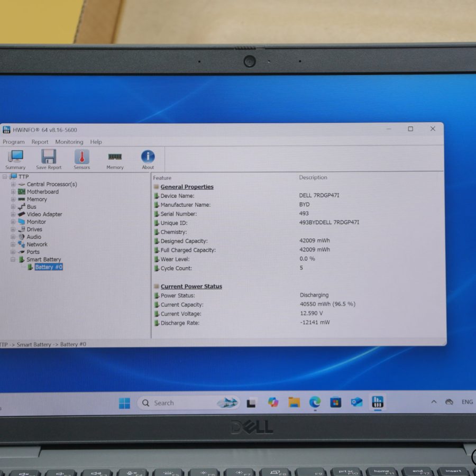This screenshot has height=476, width=476.
Task: Open the Monitoring menu
Action: click(x=69, y=142)
